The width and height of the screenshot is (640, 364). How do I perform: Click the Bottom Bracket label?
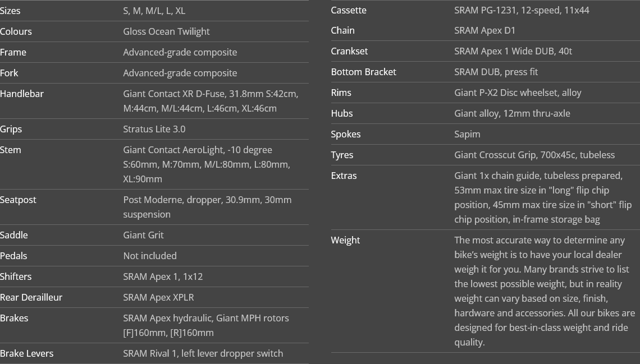pyautogui.click(x=364, y=72)
